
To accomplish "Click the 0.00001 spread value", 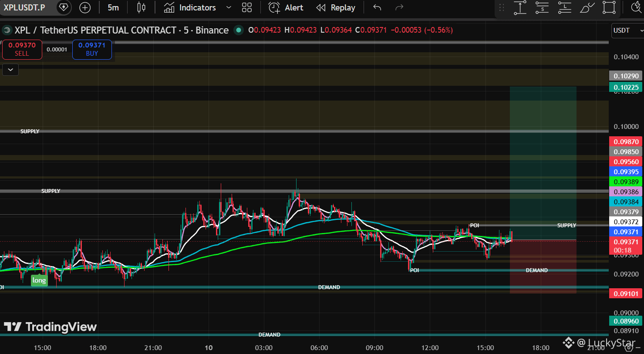I will pos(57,50).
